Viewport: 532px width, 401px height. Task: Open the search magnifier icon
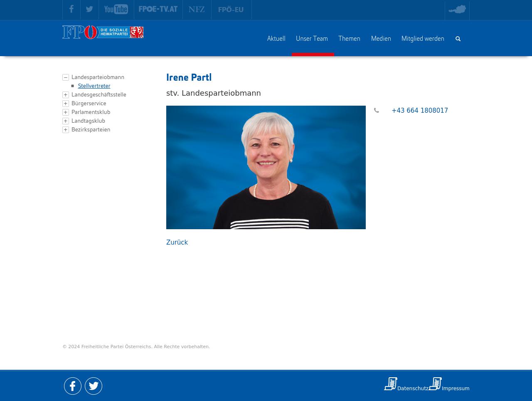(x=458, y=39)
